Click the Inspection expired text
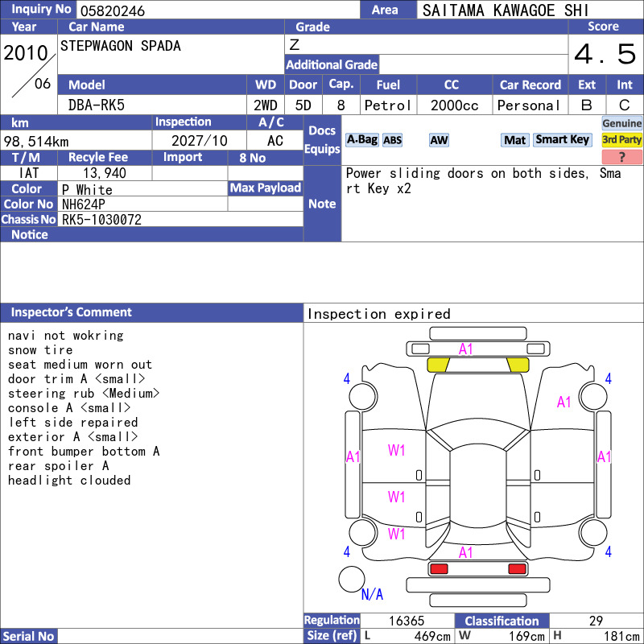 pyautogui.click(x=379, y=314)
